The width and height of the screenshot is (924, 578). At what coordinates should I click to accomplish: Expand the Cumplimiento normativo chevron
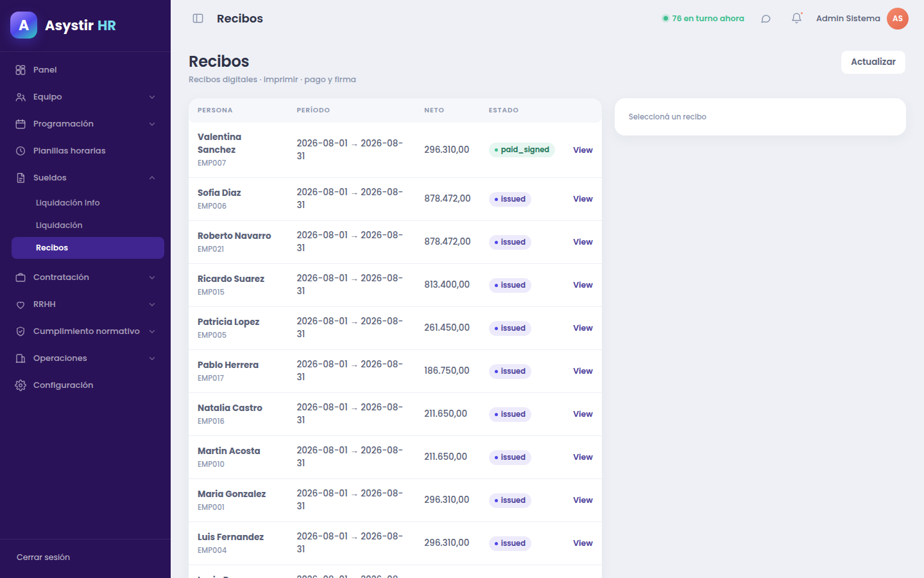click(x=152, y=331)
